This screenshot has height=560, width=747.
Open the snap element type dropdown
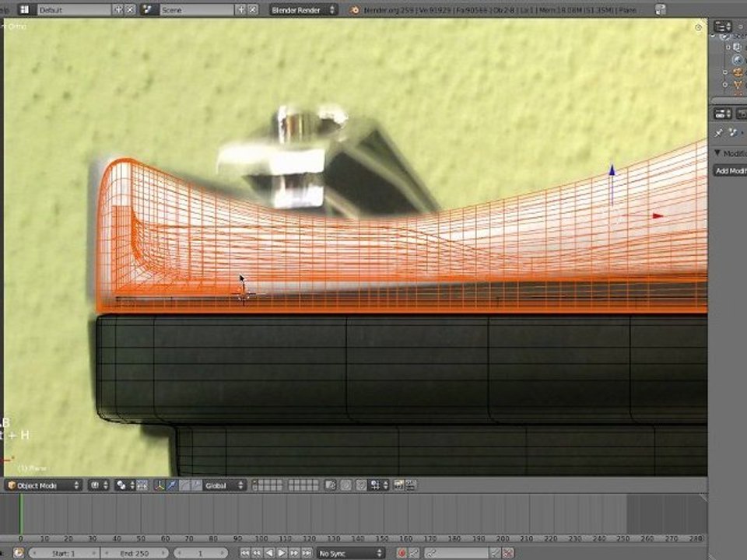tap(379, 485)
